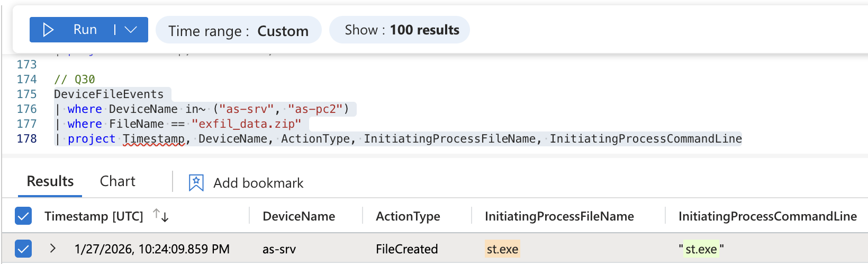The height and width of the screenshot is (264, 868).
Task: Click the Add bookmark label
Action: tap(258, 183)
